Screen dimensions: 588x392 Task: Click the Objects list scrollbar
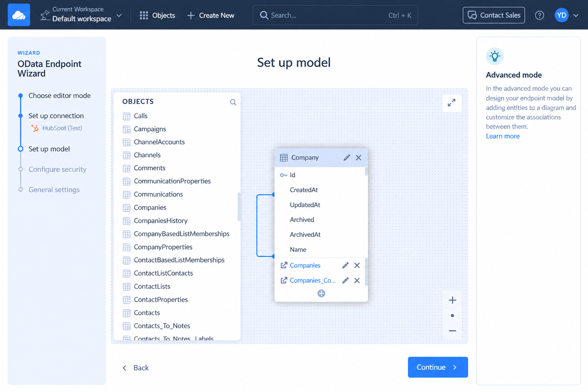239,207
